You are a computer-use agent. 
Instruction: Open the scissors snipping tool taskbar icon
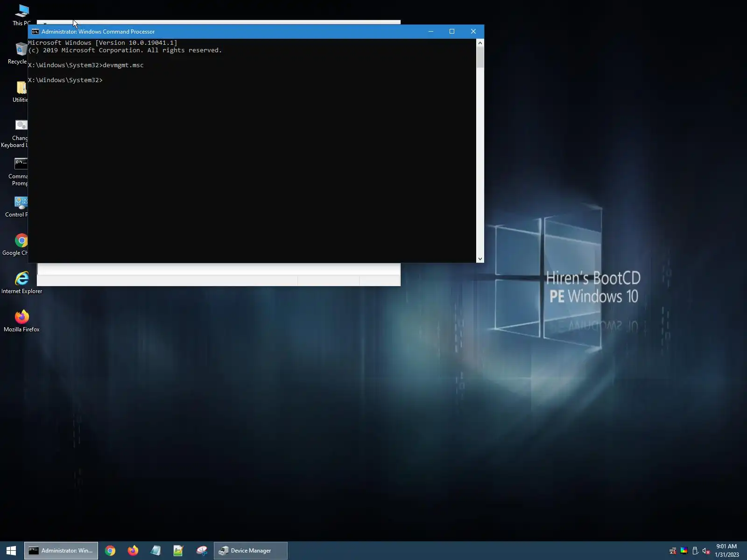pos(202,551)
